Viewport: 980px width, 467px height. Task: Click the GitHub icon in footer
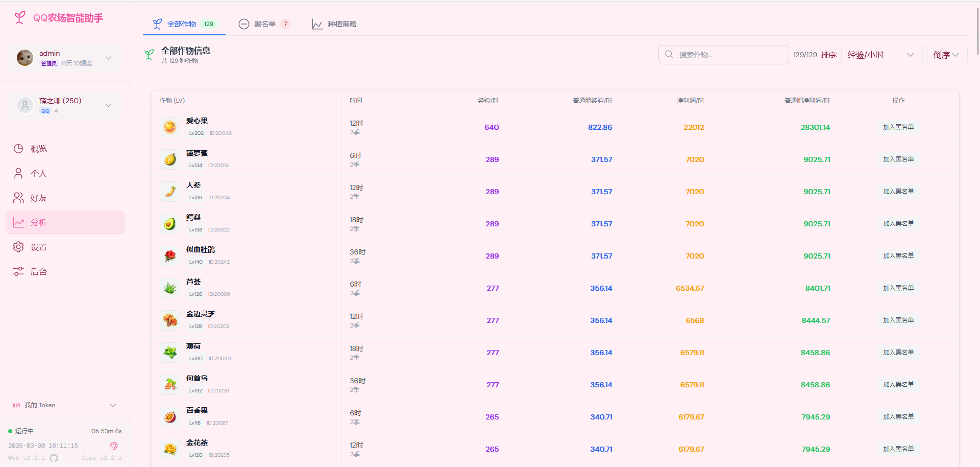[x=54, y=458]
